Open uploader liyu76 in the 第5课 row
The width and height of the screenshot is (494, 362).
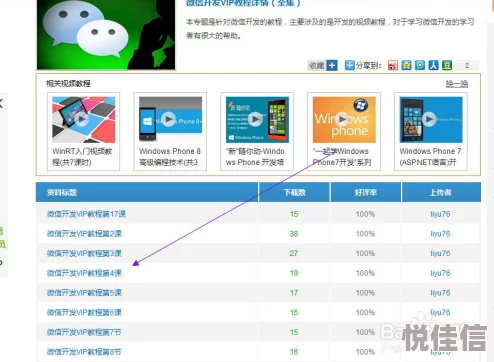click(x=440, y=293)
